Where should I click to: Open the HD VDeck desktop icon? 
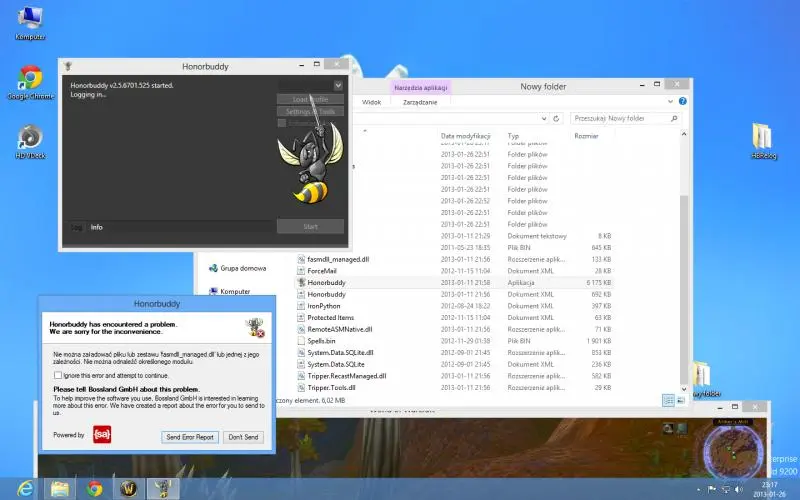point(30,138)
